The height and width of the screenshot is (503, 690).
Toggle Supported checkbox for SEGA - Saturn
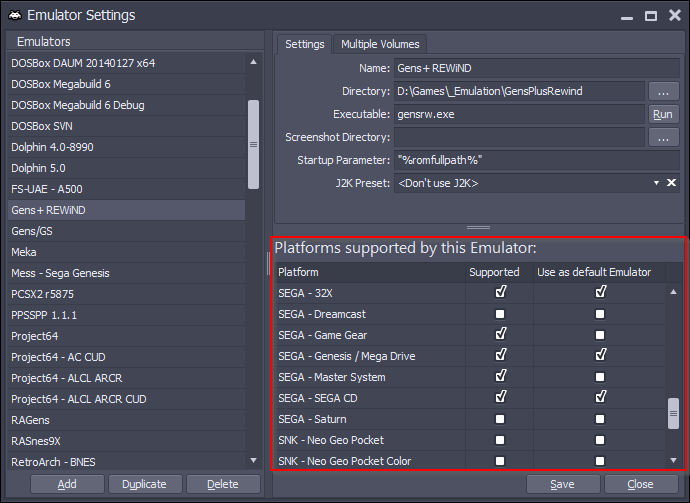500,419
